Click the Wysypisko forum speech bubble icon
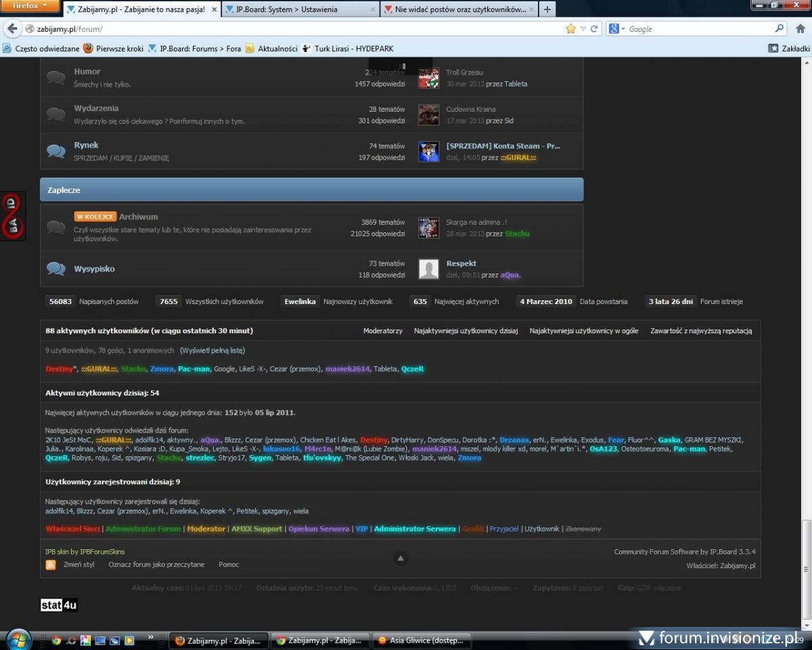Image resolution: width=812 pixels, height=650 pixels. [x=56, y=269]
